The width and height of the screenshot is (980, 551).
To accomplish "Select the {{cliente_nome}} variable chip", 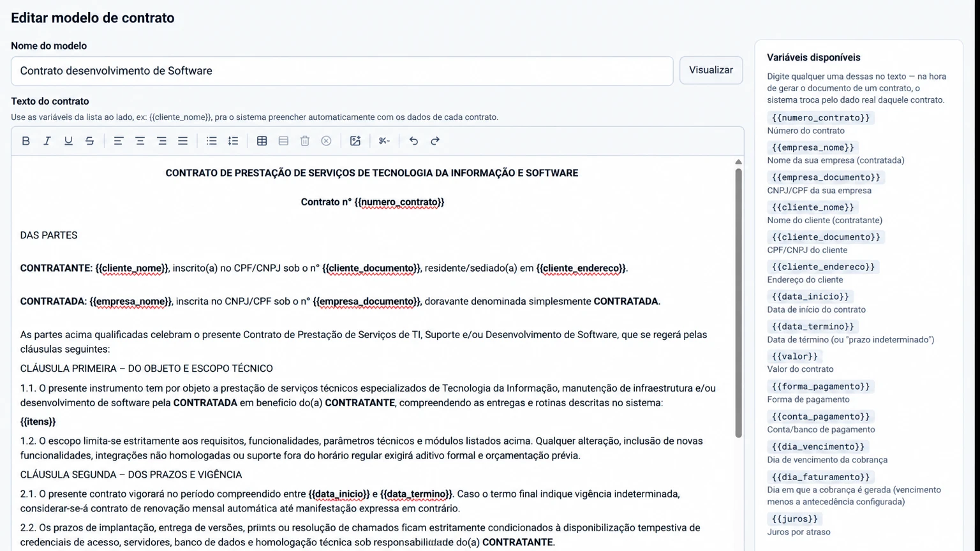I will pos(813,207).
